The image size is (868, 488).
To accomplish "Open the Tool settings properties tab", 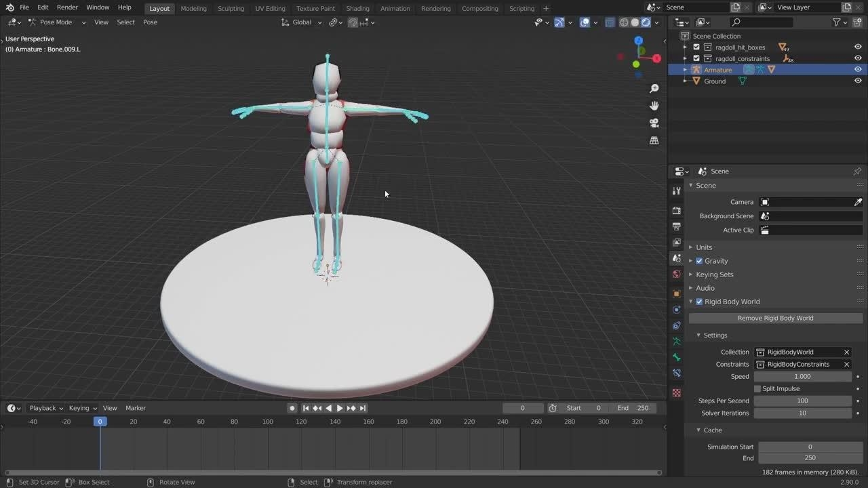I will pyautogui.click(x=676, y=191).
